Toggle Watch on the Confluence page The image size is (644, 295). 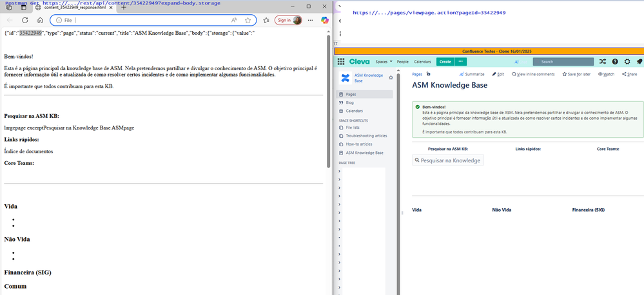606,74
